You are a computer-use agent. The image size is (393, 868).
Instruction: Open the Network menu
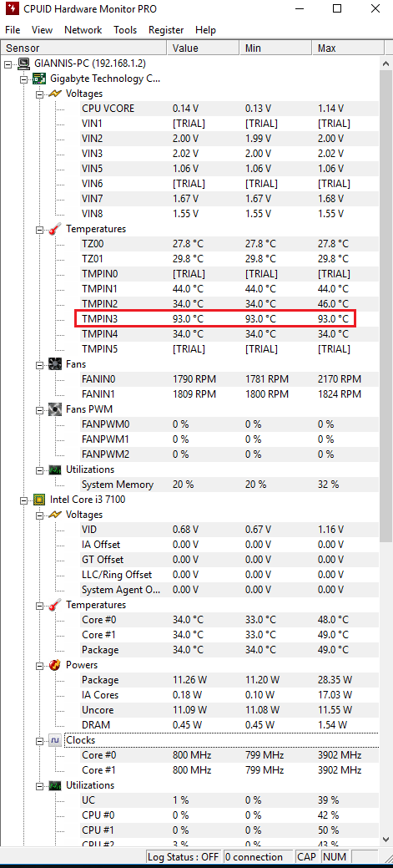(x=83, y=30)
